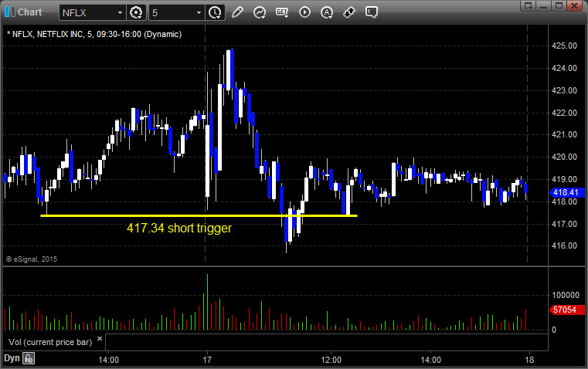Image resolution: width=588 pixels, height=369 pixels.
Task: Open the time template clock menu
Action: [x=216, y=12]
